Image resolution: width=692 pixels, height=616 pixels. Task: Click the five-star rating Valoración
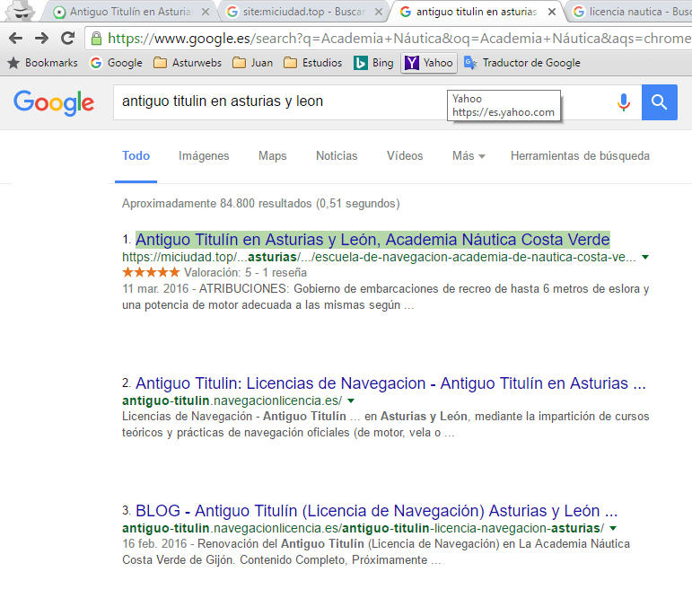[151, 272]
